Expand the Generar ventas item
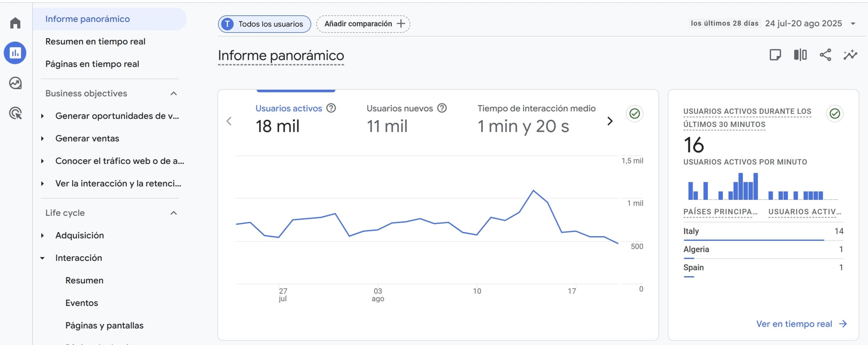This screenshot has height=345, width=868. (42, 139)
